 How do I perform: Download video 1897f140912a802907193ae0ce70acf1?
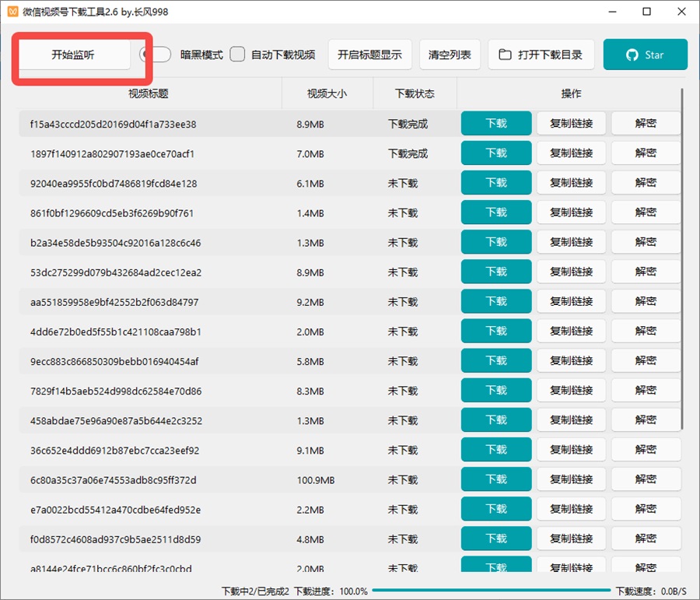[496, 153]
